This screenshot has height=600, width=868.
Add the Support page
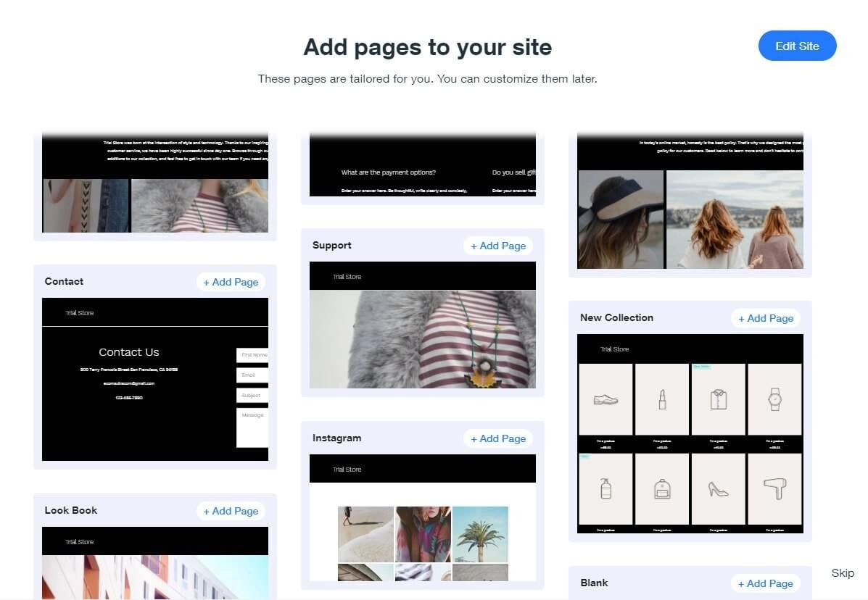point(498,246)
